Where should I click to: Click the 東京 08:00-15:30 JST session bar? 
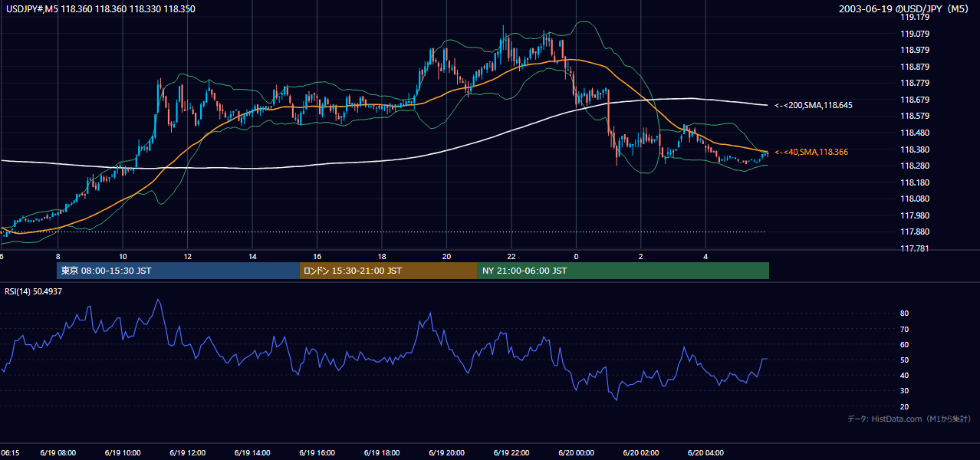pyautogui.click(x=178, y=271)
